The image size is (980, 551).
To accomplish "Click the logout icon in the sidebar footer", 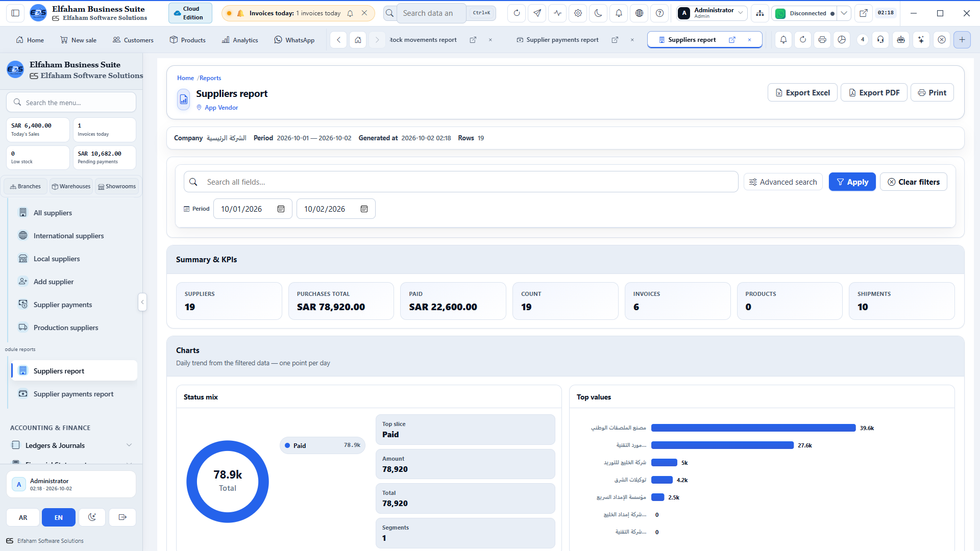I will tap(122, 517).
